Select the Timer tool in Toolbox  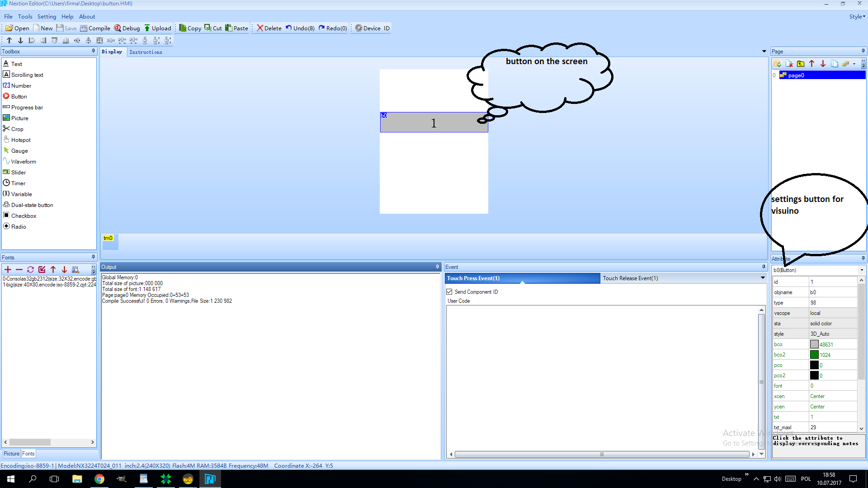click(18, 183)
